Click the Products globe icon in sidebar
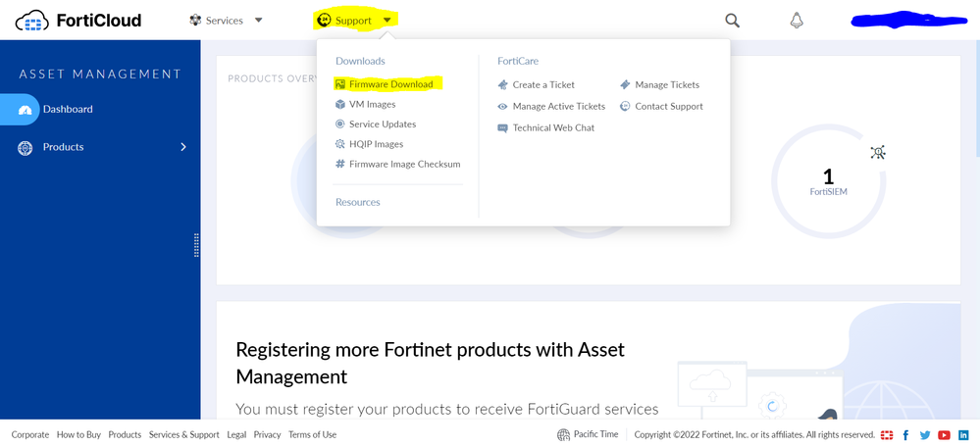Image resolution: width=980 pixels, height=447 pixels. tap(26, 148)
